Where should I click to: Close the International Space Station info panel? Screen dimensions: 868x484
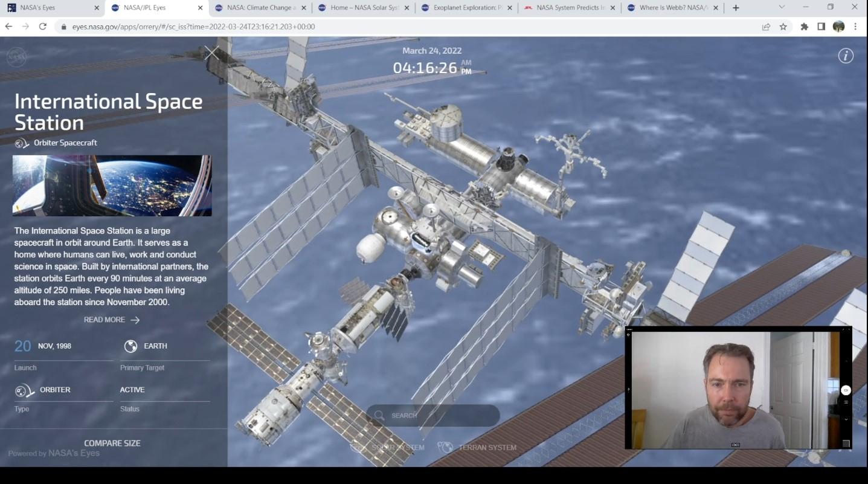(x=211, y=53)
